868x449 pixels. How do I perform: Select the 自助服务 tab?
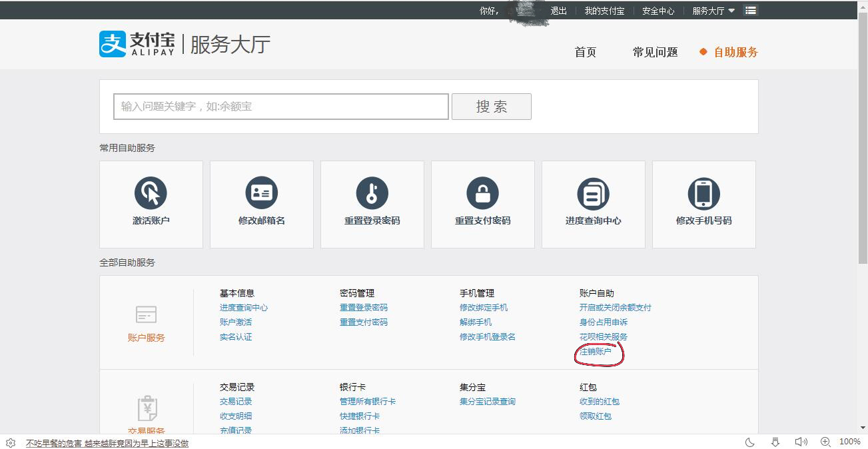tap(735, 52)
